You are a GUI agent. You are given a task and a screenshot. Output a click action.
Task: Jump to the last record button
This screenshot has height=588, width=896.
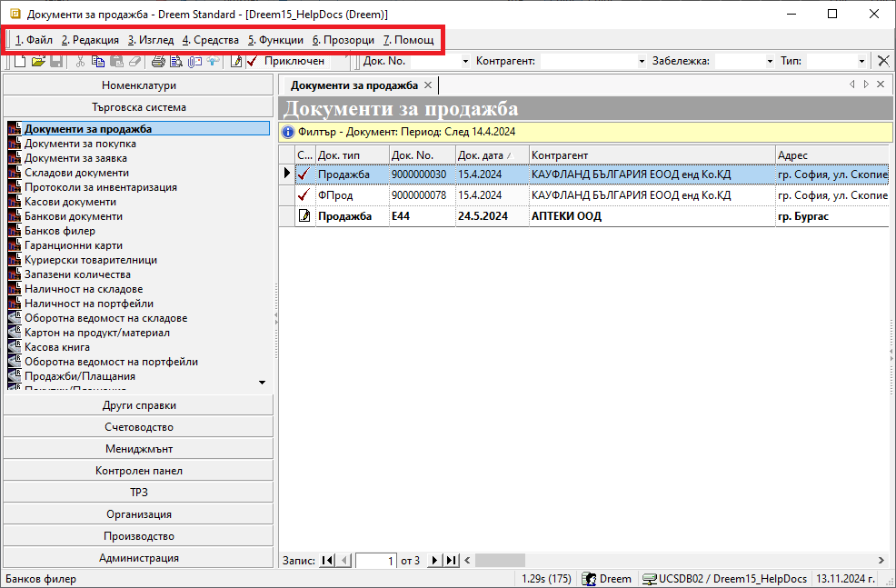point(451,561)
